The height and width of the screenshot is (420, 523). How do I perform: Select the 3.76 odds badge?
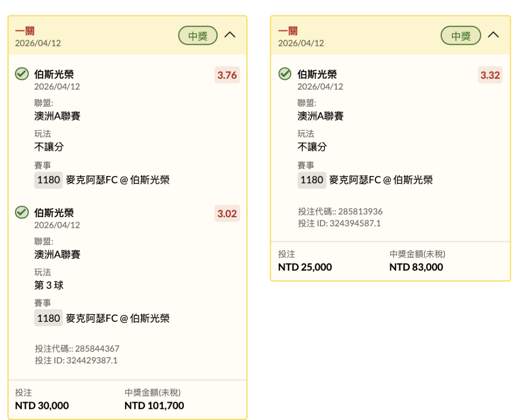click(x=227, y=75)
